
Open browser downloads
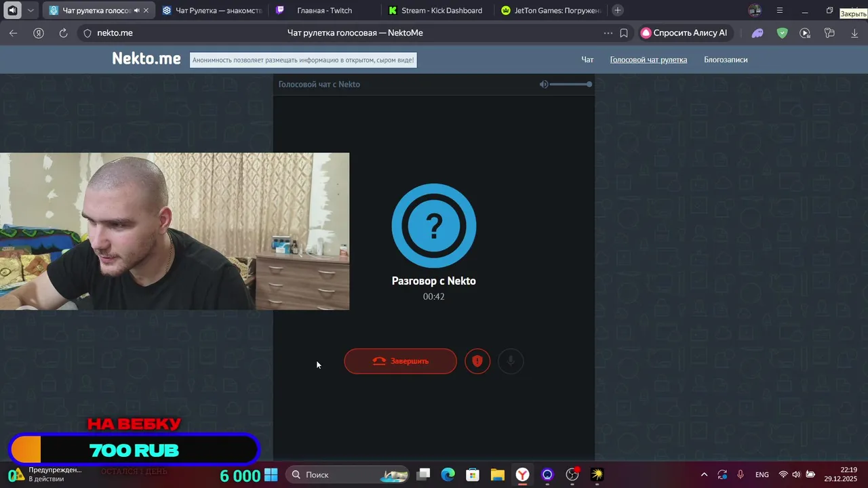click(x=854, y=33)
